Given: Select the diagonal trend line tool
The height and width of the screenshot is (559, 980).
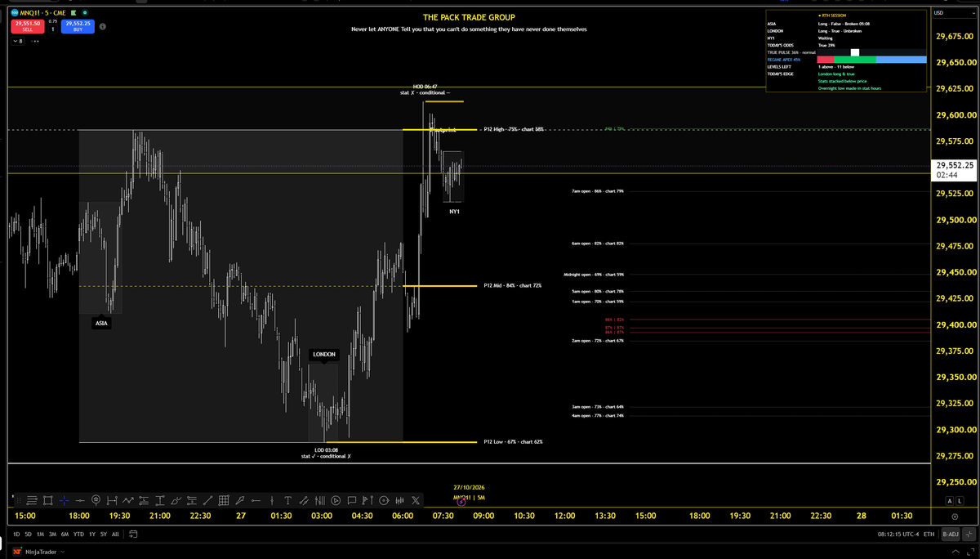Looking at the screenshot, I should [207, 500].
